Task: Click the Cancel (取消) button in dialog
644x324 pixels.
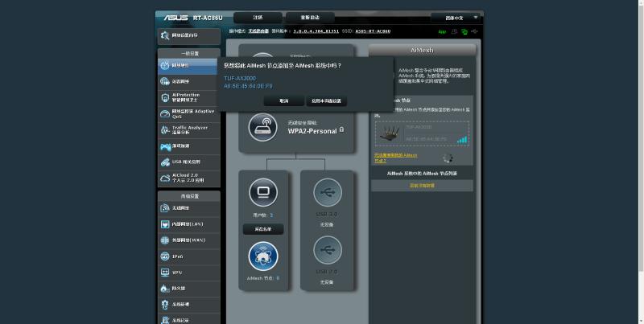Action: [284, 100]
